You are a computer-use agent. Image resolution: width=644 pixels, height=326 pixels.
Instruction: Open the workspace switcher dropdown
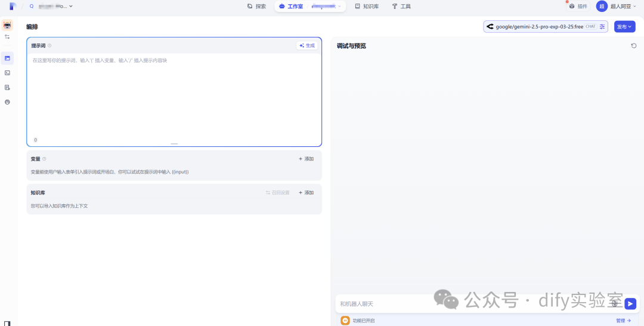coord(51,6)
